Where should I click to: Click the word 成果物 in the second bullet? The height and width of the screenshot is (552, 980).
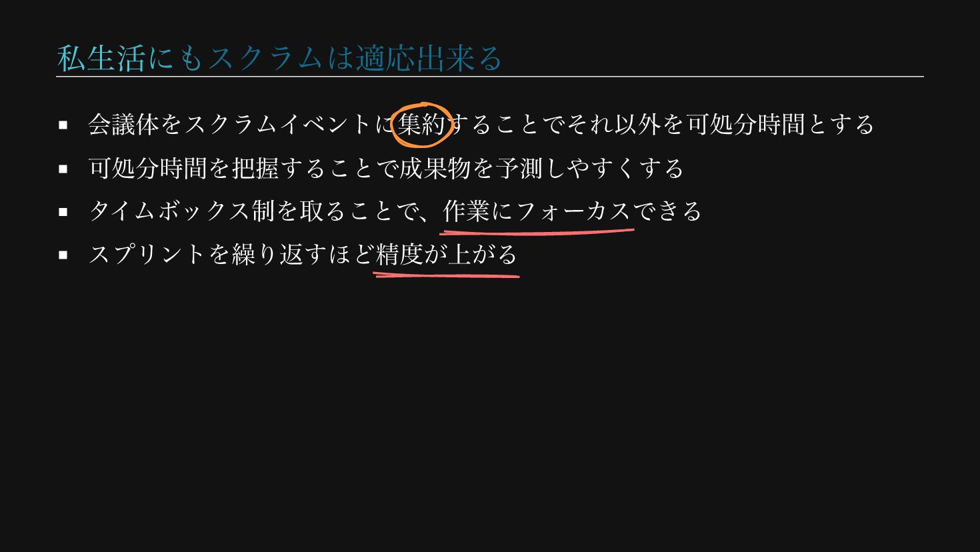tap(435, 168)
